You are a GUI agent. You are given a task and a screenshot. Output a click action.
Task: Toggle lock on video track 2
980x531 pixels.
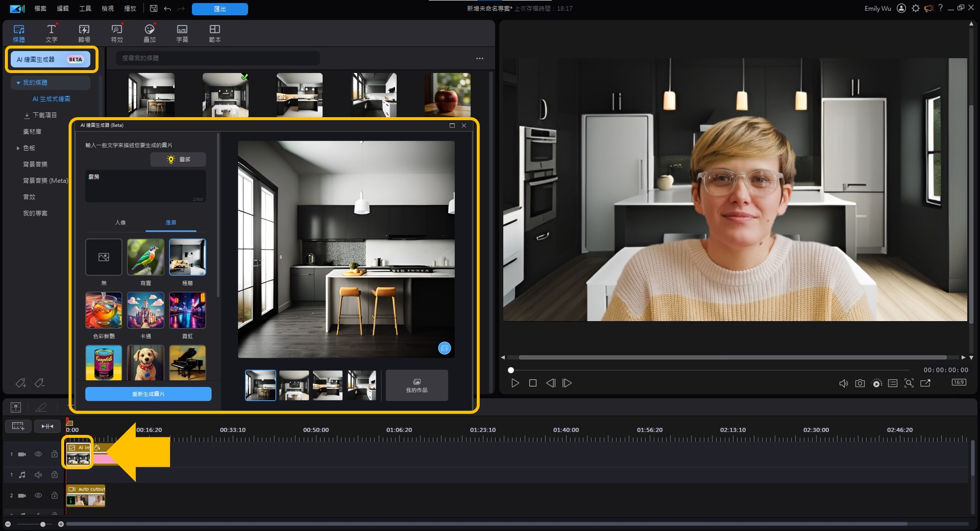tap(54, 495)
